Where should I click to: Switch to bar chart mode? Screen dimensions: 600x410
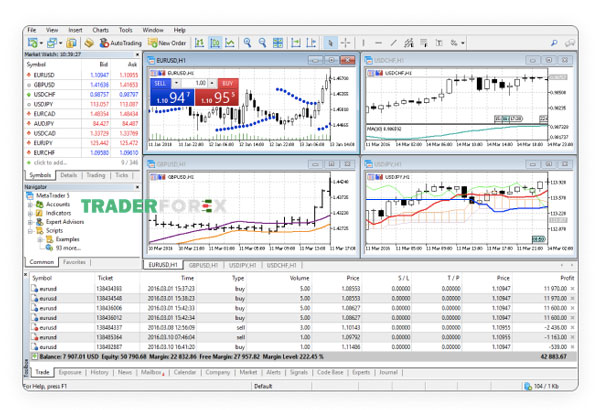click(x=199, y=43)
